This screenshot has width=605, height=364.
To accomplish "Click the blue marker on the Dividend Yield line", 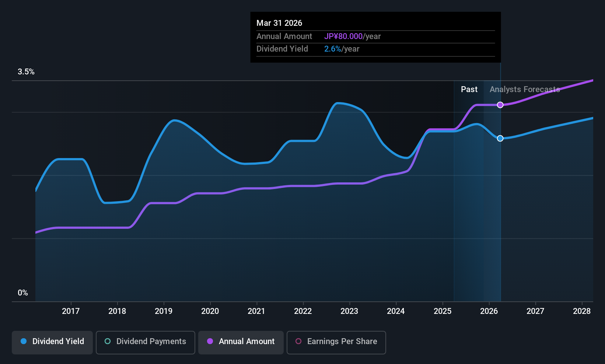I will pyautogui.click(x=500, y=138).
